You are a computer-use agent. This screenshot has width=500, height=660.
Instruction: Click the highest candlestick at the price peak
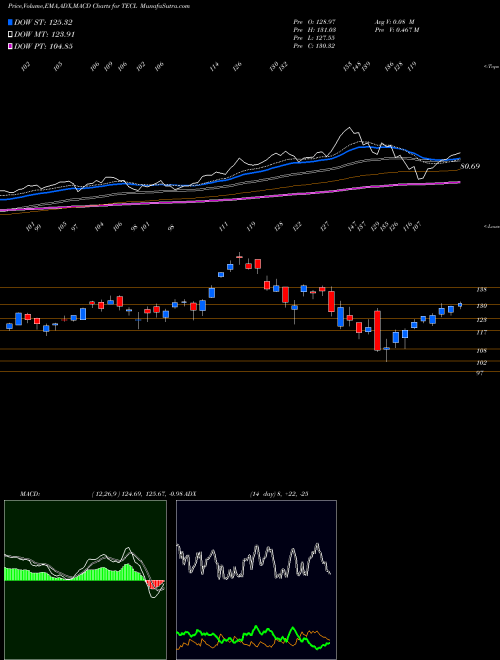coord(239,257)
